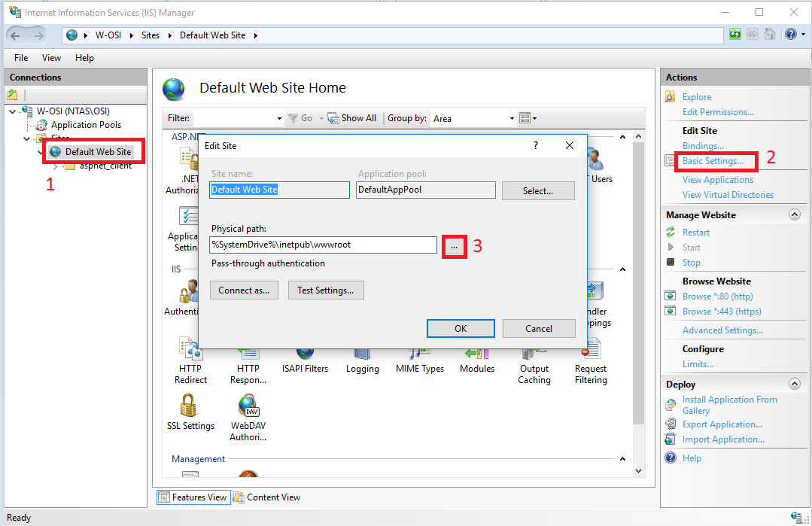Open the WebDAV Authoring Rules icon

click(x=248, y=409)
